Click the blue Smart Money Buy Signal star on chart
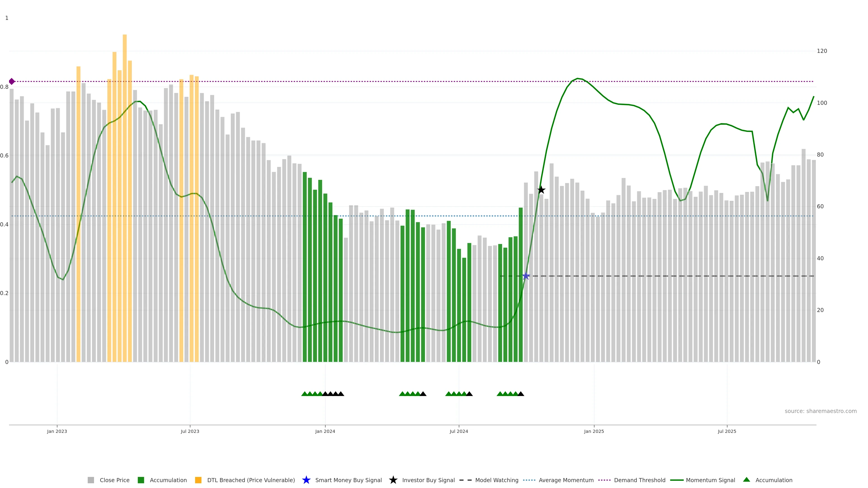Screen dimensions: 868x488 (526, 276)
